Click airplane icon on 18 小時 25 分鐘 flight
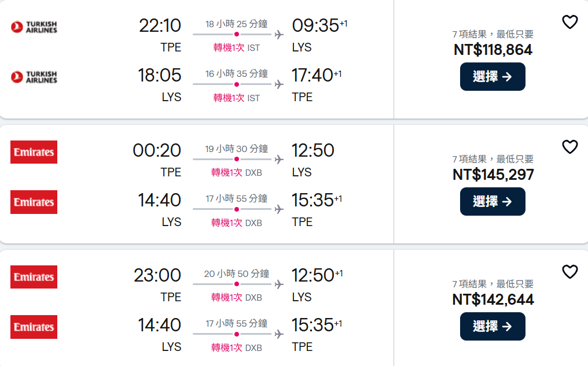This screenshot has height=366, width=588. [279, 35]
